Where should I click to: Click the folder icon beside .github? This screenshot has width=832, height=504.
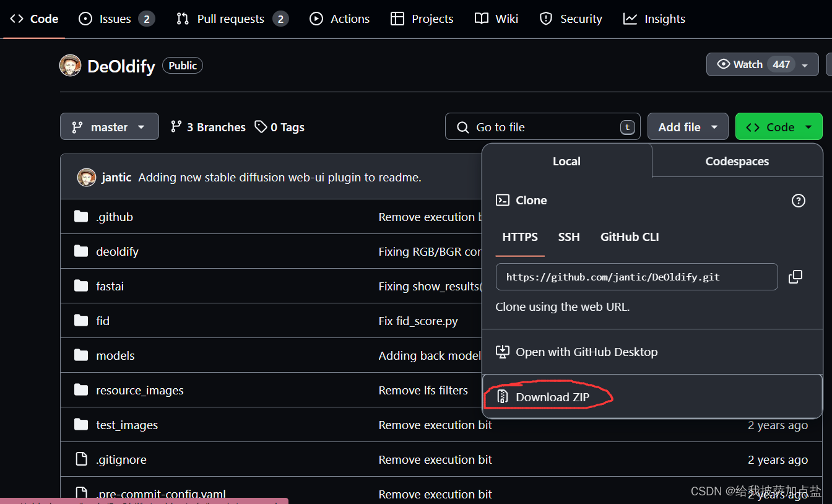tap(81, 217)
